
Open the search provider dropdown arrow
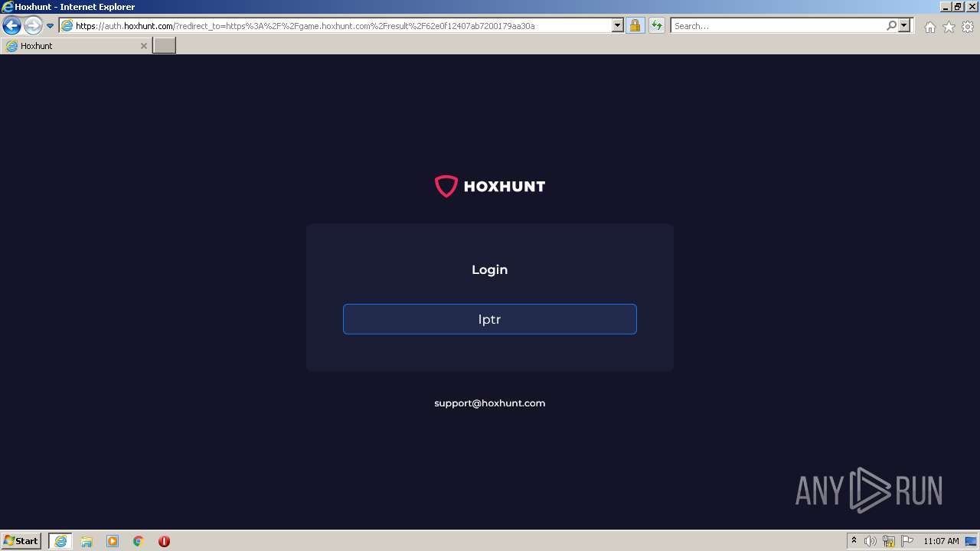[904, 26]
